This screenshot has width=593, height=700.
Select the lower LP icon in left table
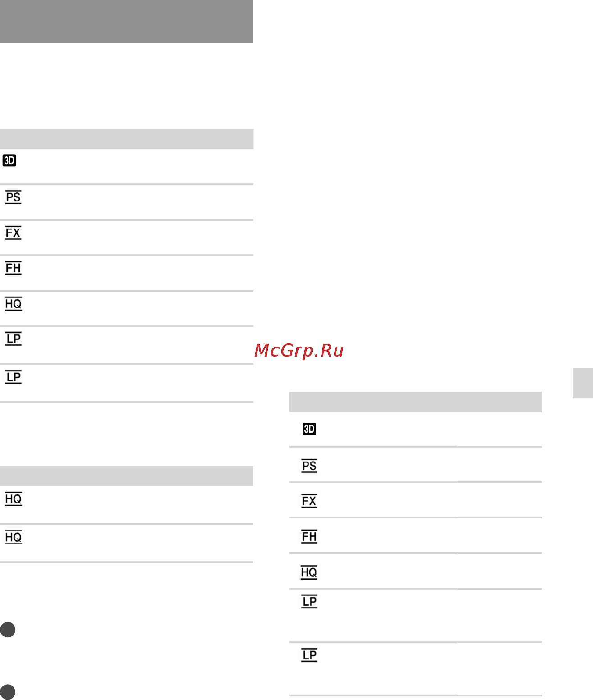[x=13, y=377]
